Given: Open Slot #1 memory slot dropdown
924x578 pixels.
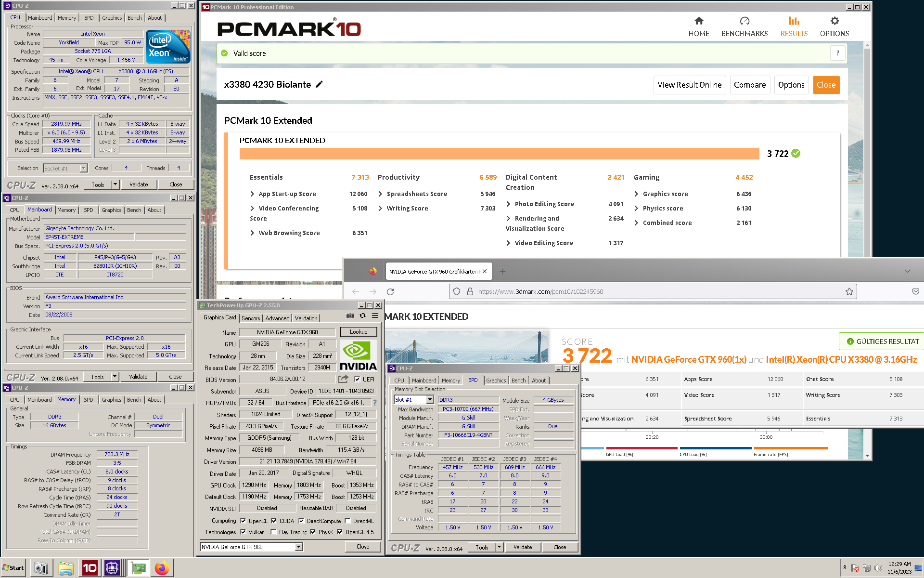Looking at the screenshot, I should [430, 399].
